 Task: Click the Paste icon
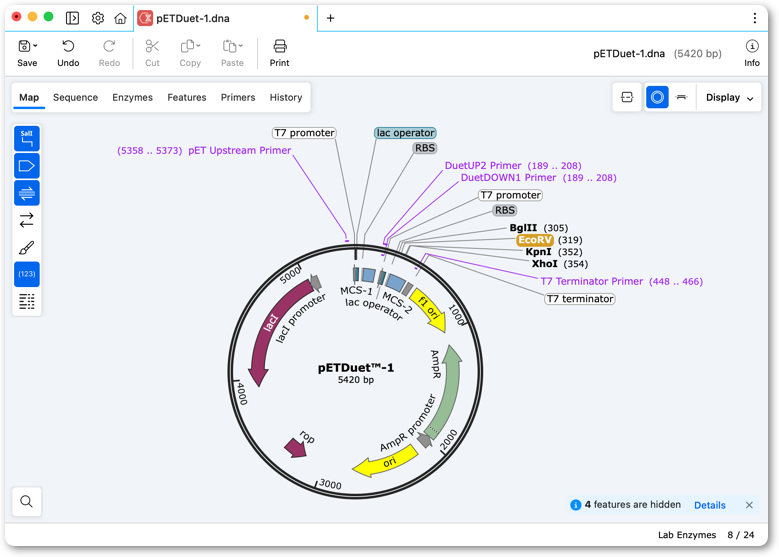point(229,46)
